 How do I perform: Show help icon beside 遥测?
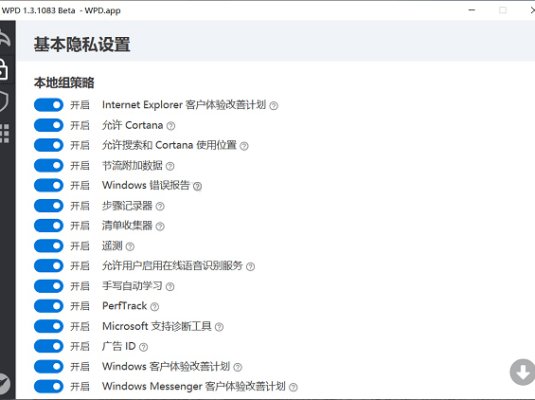point(130,246)
